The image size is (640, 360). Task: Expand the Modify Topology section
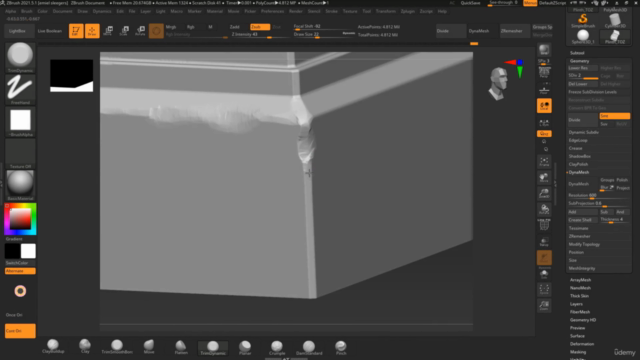(584, 244)
